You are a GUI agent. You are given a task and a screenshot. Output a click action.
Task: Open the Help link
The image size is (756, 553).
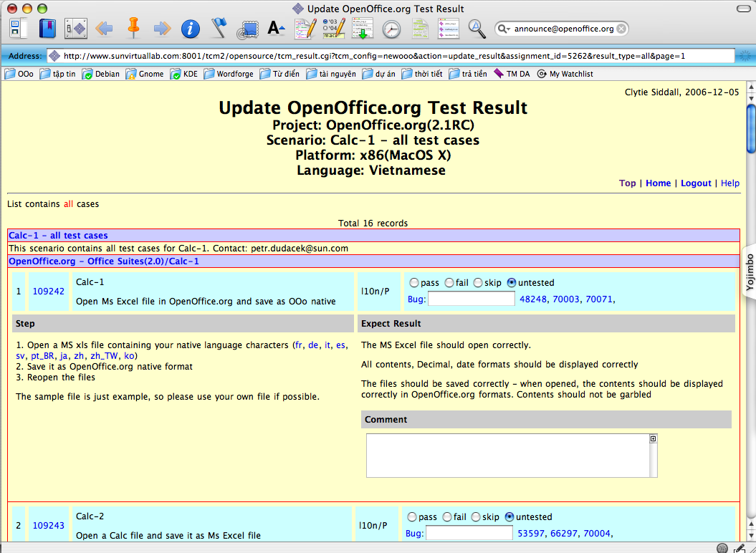(730, 183)
